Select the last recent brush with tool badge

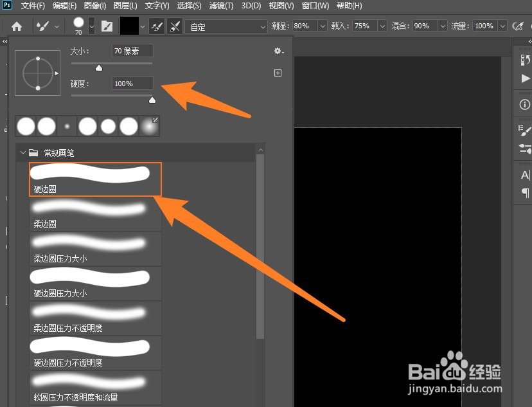tap(149, 126)
